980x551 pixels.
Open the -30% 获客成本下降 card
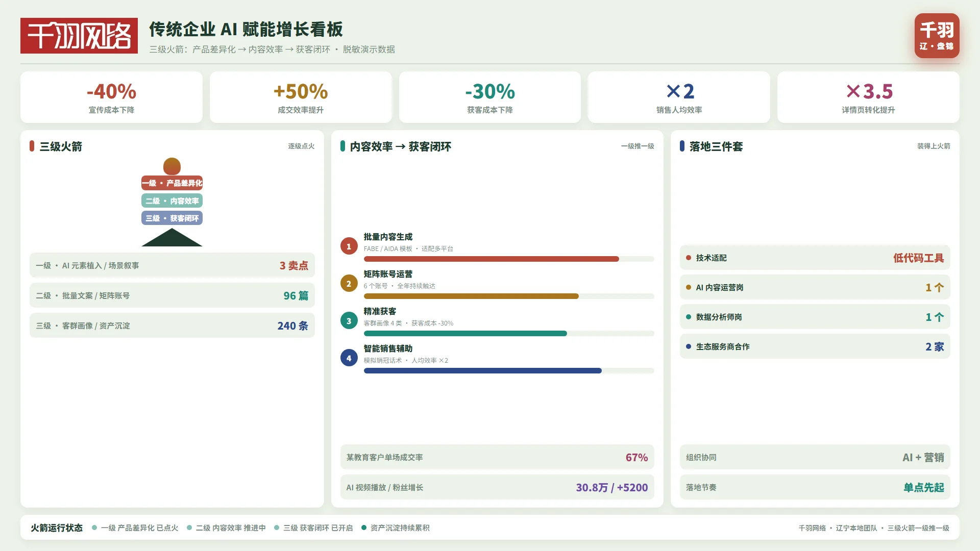(x=490, y=97)
